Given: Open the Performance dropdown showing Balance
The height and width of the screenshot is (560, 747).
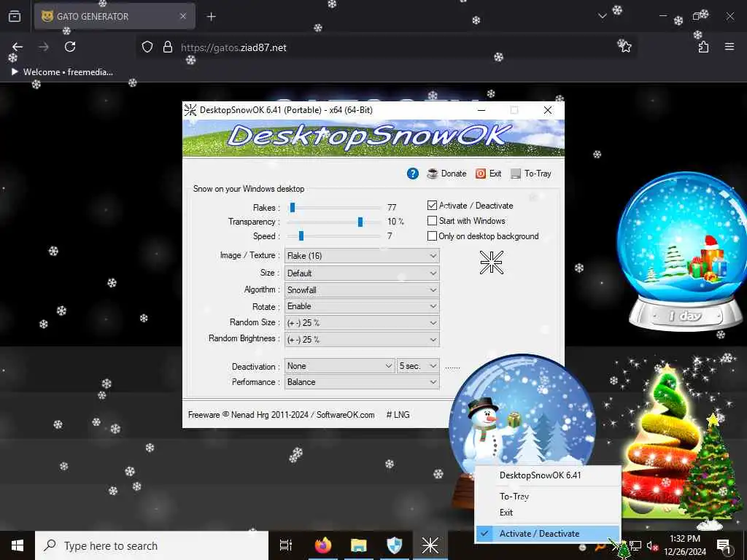Looking at the screenshot, I should [x=362, y=382].
